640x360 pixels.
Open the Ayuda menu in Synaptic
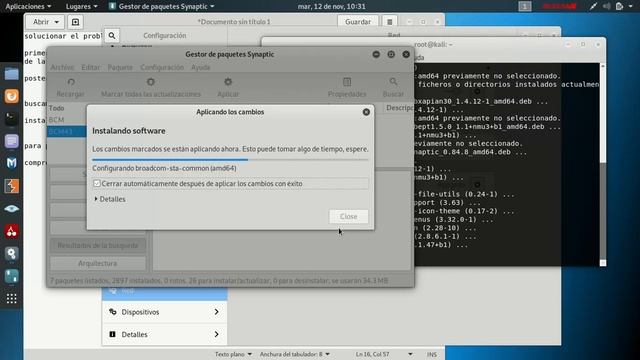pos(200,67)
